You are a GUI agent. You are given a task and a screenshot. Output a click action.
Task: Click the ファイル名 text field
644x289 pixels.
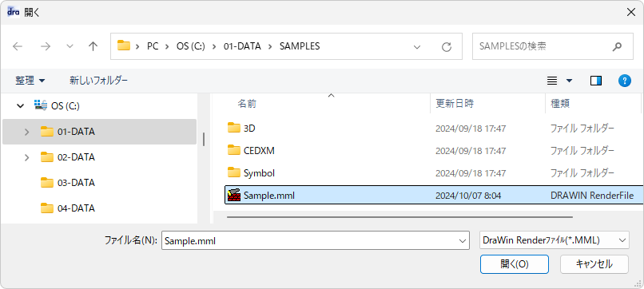click(x=316, y=241)
